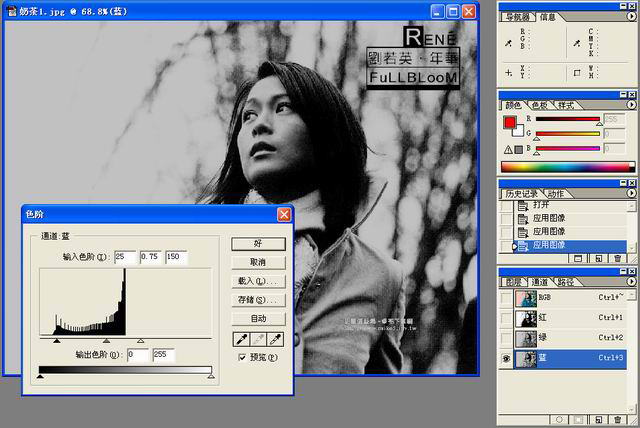This screenshot has width=640, height=428.
Task: Click the delete channel trash icon
Action: click(618, 421)
